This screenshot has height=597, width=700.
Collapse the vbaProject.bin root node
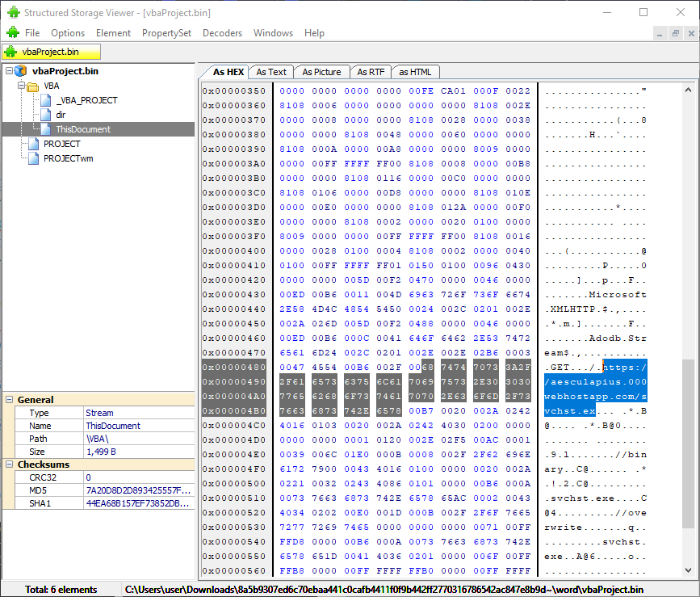[9, 70]
